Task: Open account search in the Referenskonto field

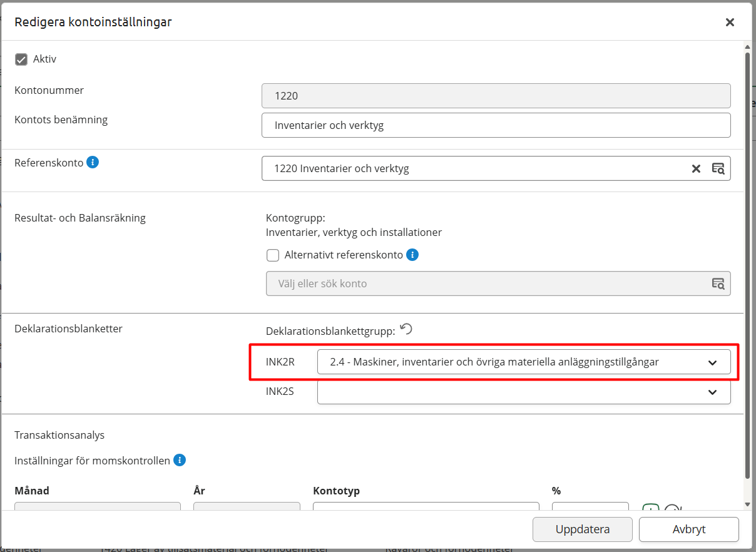Action: (x=718, y=168)
